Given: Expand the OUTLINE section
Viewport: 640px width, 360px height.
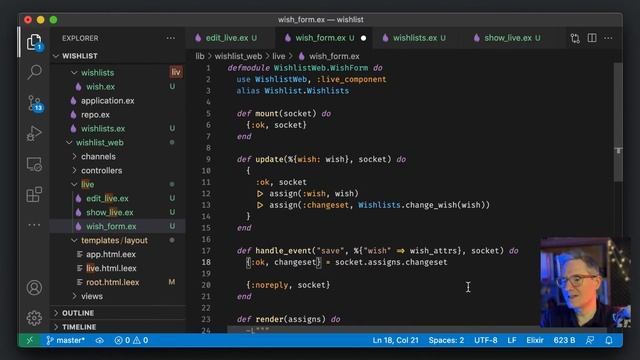Looking at the screenshot, I should (118, 313).
